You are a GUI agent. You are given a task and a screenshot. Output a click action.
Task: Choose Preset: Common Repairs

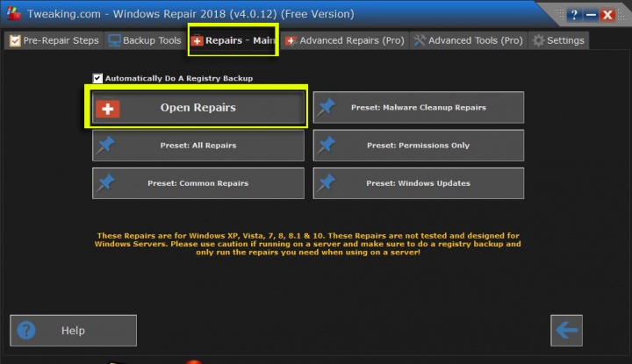click(x=197, y=183)
